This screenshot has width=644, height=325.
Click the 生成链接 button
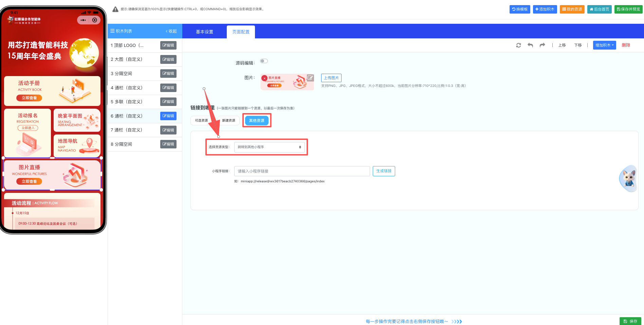384,171
